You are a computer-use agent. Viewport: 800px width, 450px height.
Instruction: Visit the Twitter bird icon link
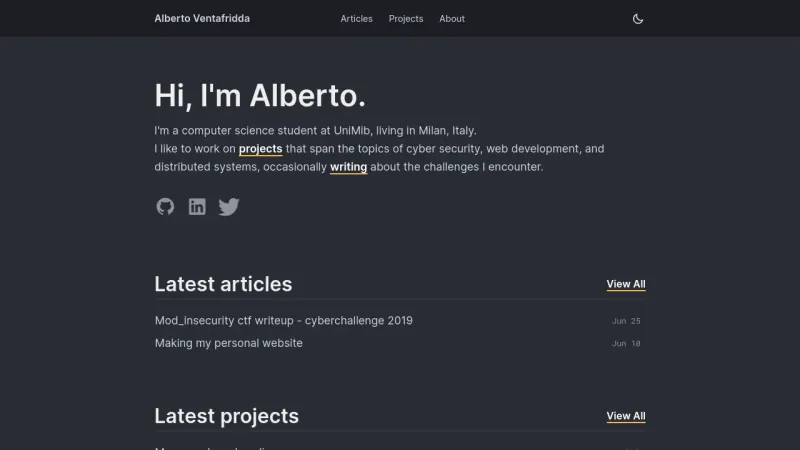[229, 207]
